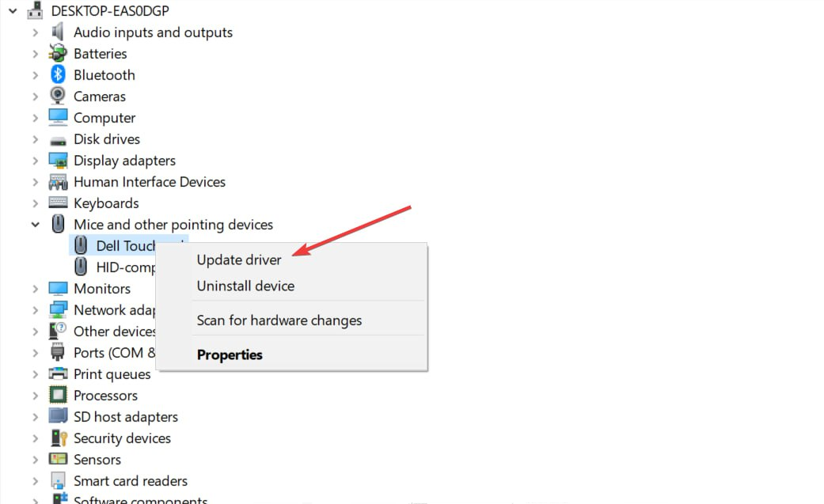The image size is (824, 504).
Task: Select the Cameras label
Action: [x=99, y=97]
